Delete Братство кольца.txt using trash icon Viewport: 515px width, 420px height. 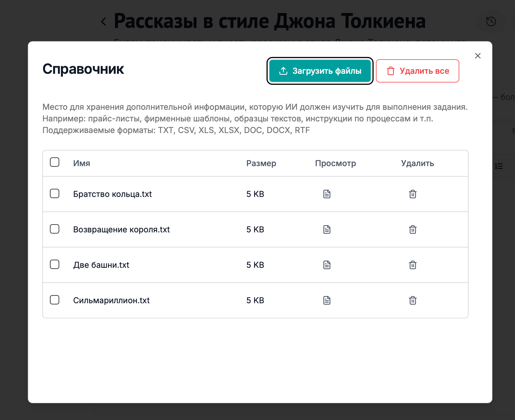tap(413, 194)
